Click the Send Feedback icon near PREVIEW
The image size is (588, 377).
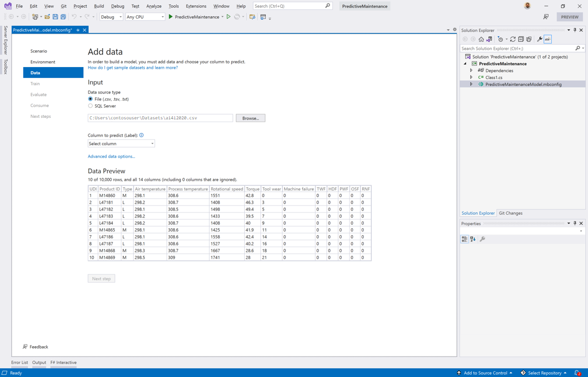546,17
